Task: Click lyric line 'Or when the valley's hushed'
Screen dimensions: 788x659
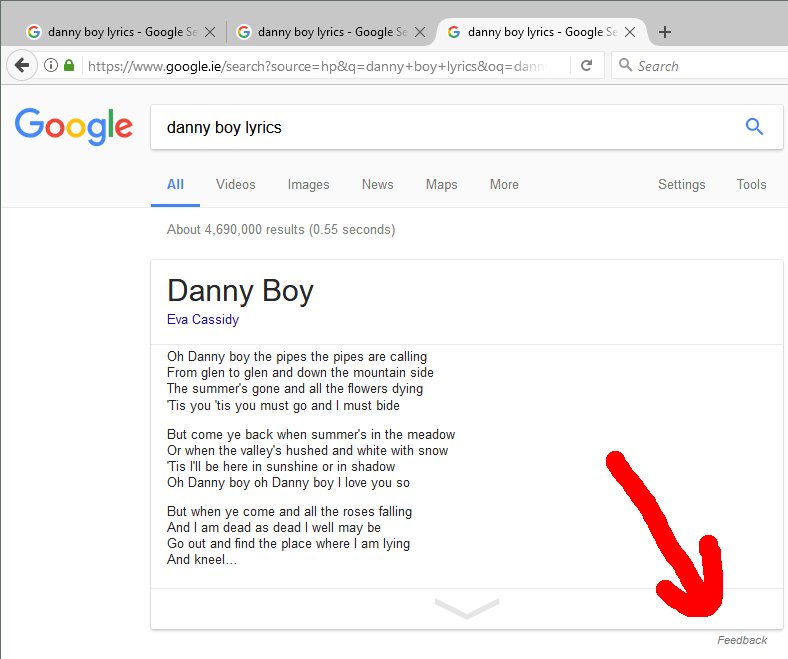Action: [x=308, y=450]
